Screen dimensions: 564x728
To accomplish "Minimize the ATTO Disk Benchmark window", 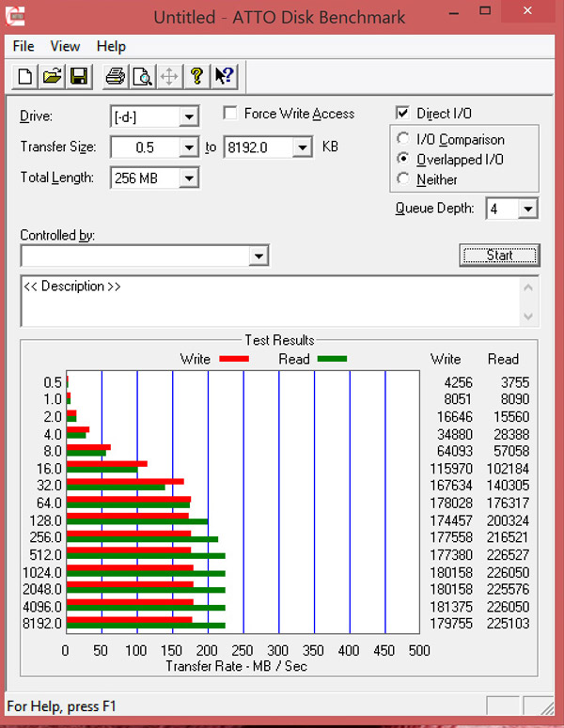I will tap(454, 11).
